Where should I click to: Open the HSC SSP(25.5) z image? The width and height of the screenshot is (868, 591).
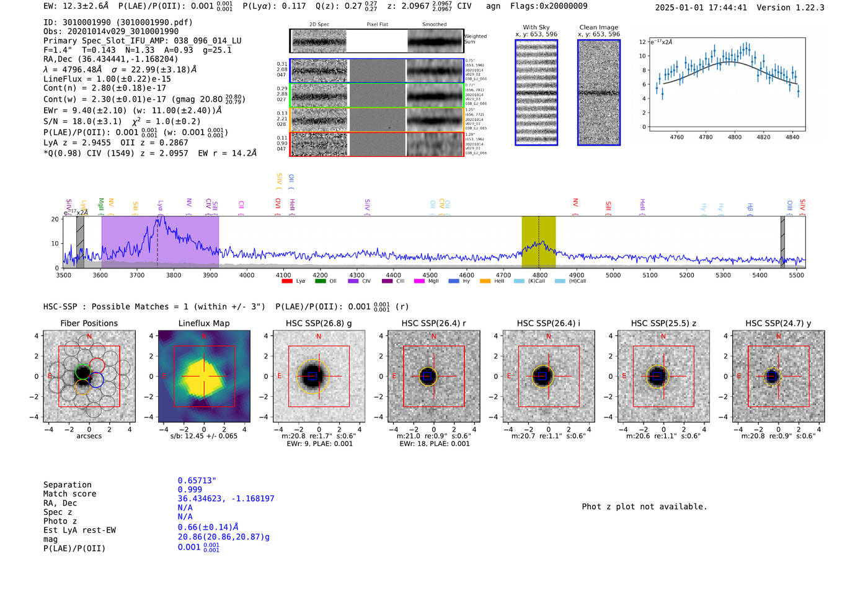click(x=663, y=376)
